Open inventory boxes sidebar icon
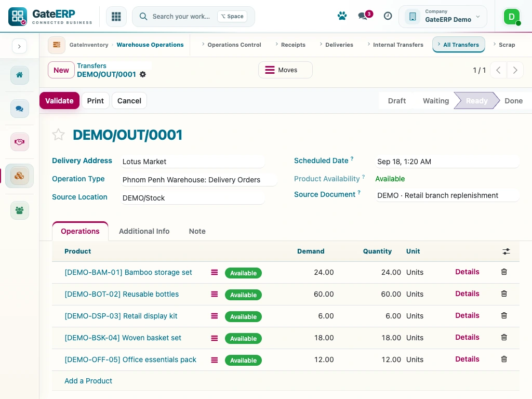 coord(19,176)
